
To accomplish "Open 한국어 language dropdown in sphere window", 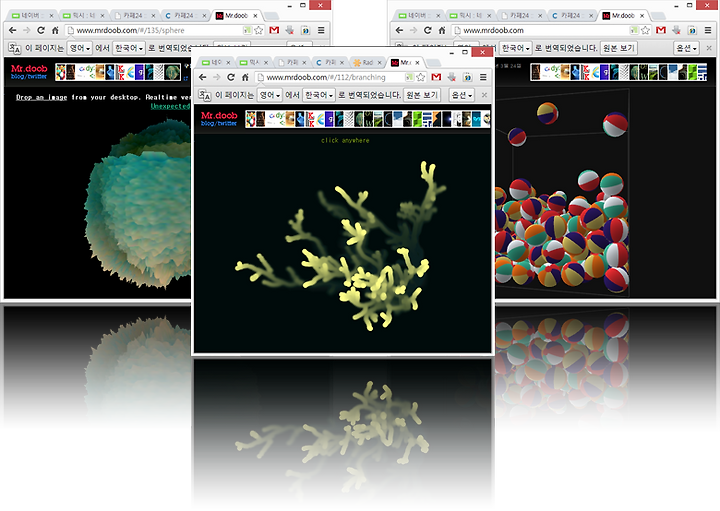I will pyautogui.click(x=129, y=48).
